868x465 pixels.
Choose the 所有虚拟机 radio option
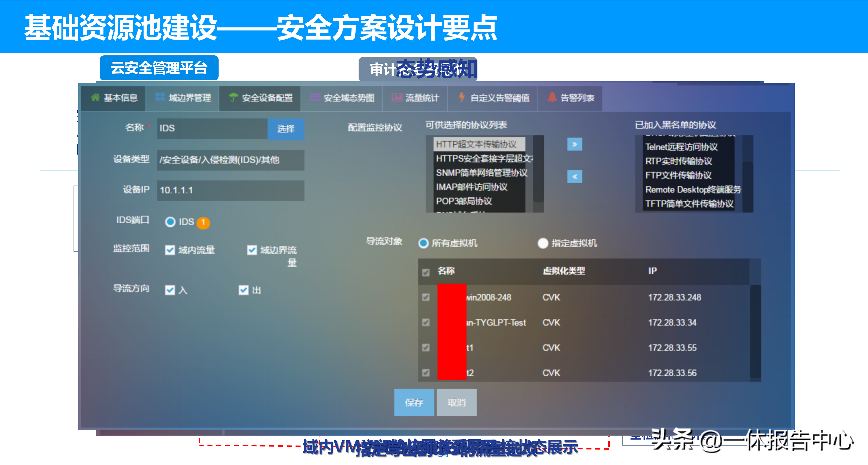click(423, 243)
